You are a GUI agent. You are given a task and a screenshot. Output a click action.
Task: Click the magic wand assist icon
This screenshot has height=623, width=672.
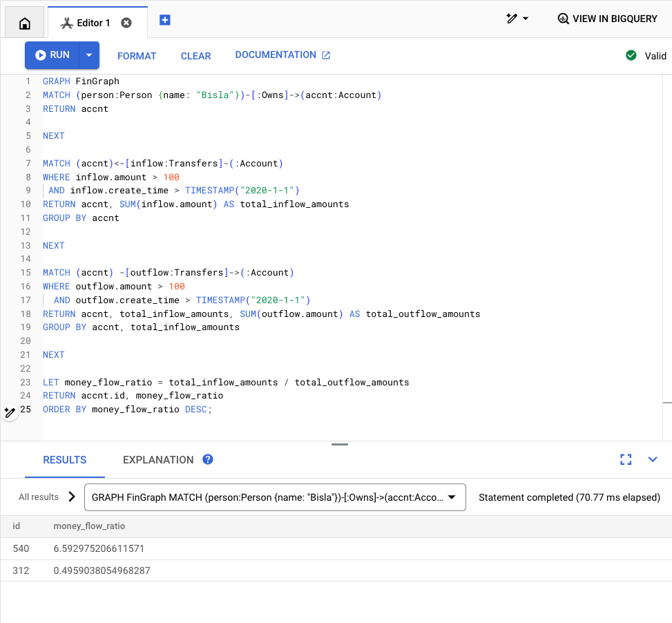(512, 19)
